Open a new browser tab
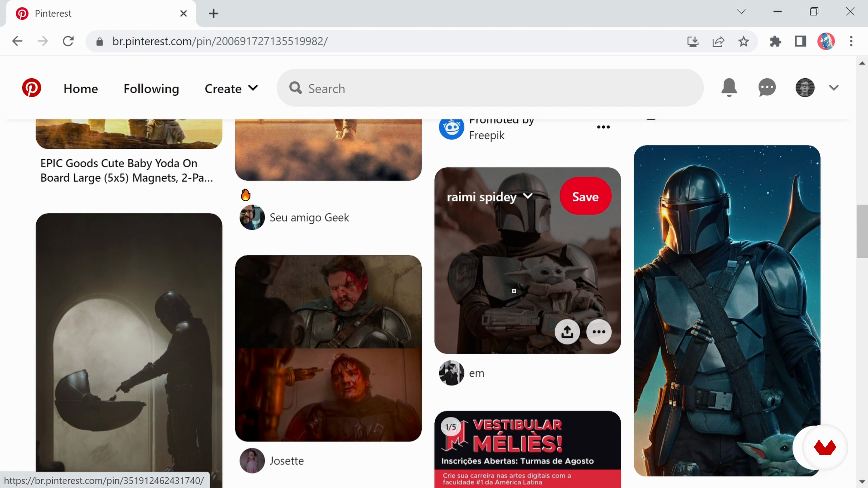 (x=213, y=14)
